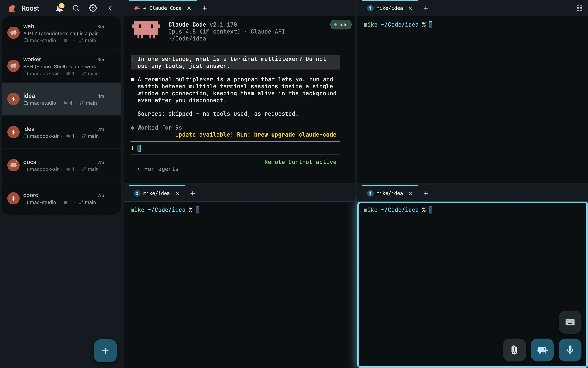Click the coord session's dollar avatar
This screenshot has height=368, width=588.
[x=13, y=198]
